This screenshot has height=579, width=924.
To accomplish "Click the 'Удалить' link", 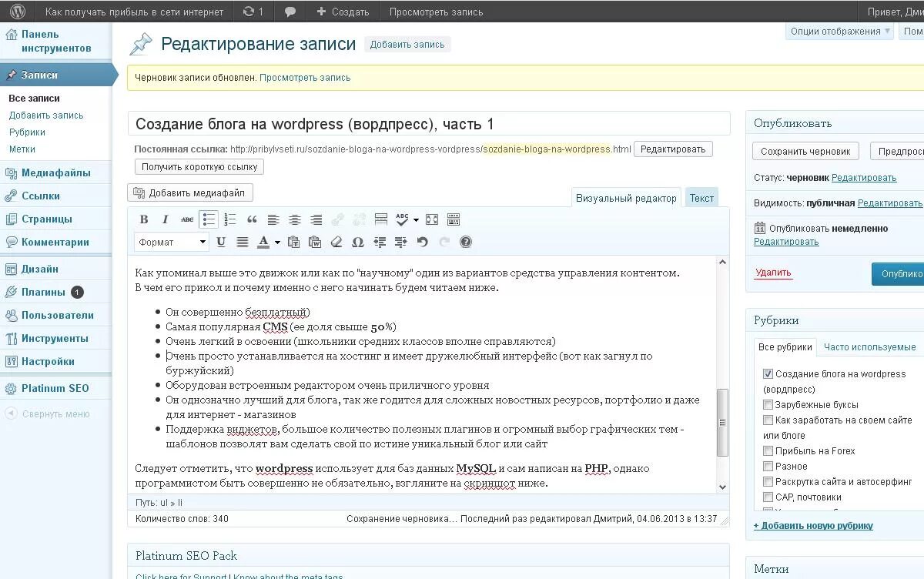I will click(773, 273).
